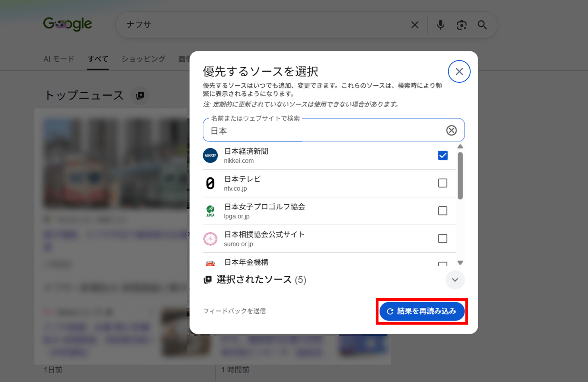Image resolution: width=588 pixels, height=382 pixels.
Task: Click the icon beside 選択されたソース
Action: click(208, 280)
